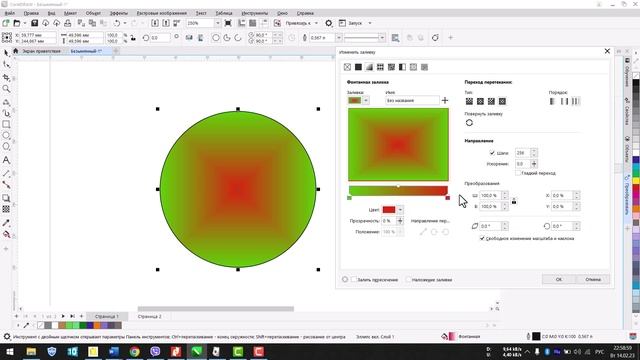640x360 pixels.
Task: Click OK in fill dialog
Action: [x=559, y=280]
